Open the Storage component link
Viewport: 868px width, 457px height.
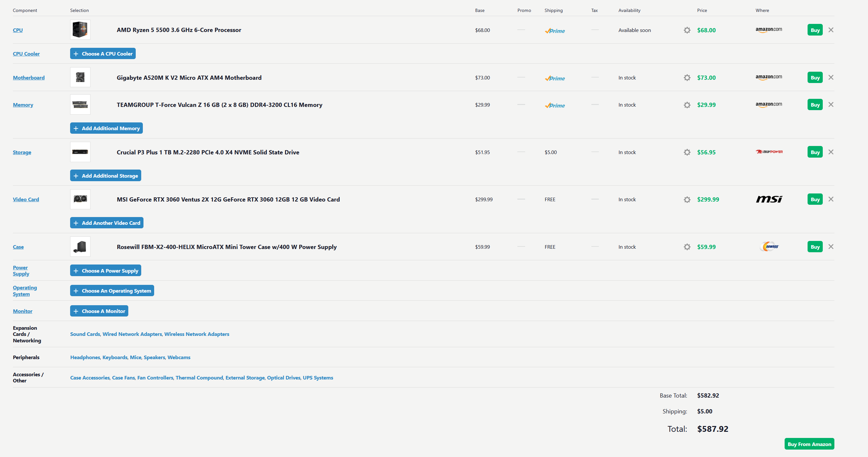pyautogui.click(x=22, y=152)
